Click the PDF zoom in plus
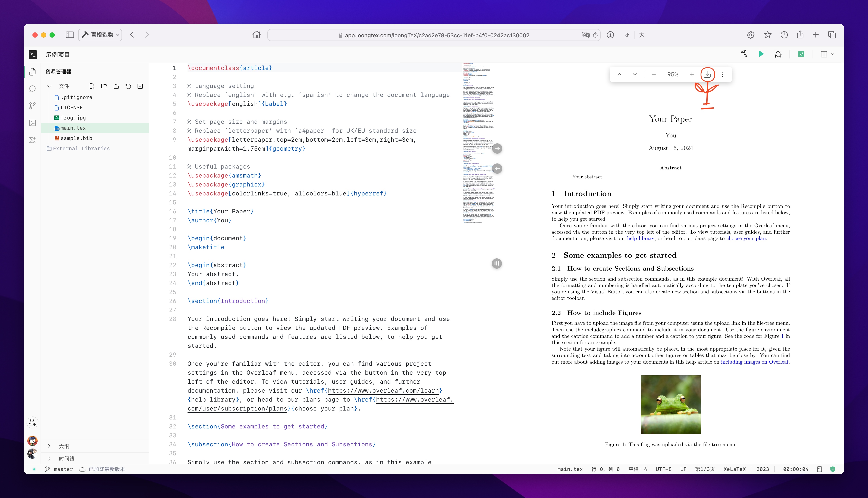Image resolution: width=868 pixels, height=498 pixels. (x=692, y=74)
